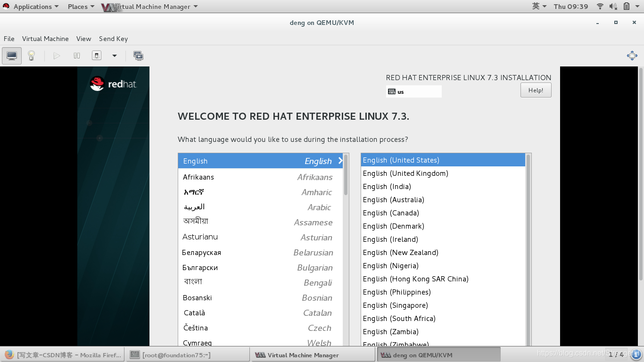
Task: Select Bosanski language row
Action: tap(260, 298)
